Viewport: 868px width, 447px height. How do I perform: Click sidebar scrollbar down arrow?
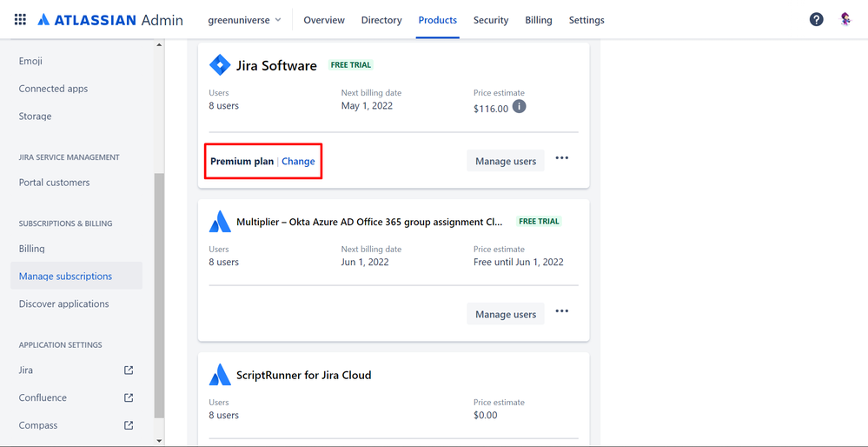coord(159,441)
